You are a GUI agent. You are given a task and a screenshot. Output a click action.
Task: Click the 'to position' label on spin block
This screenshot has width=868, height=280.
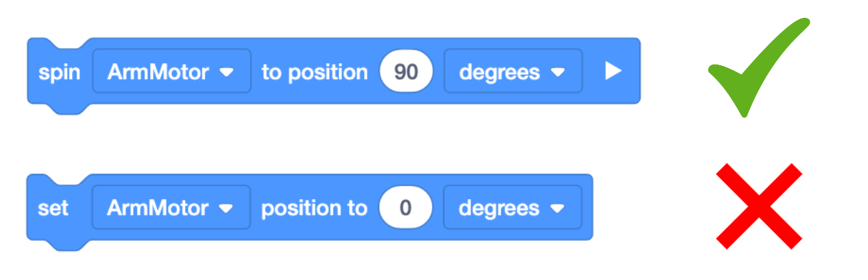pos(315,72)
